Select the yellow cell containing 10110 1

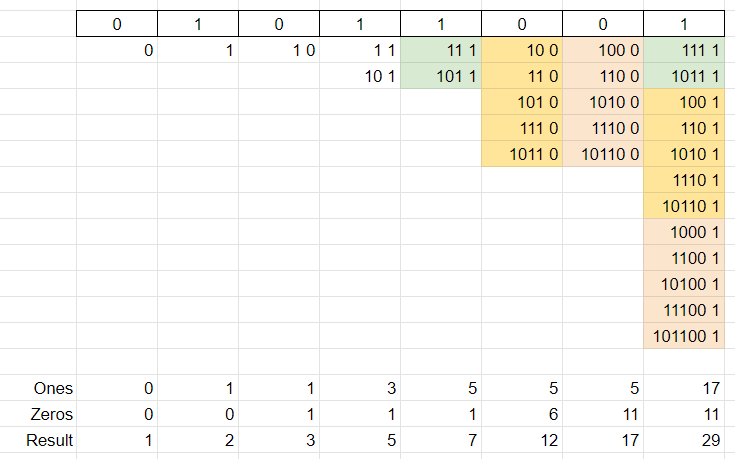[x=684, y=206]
